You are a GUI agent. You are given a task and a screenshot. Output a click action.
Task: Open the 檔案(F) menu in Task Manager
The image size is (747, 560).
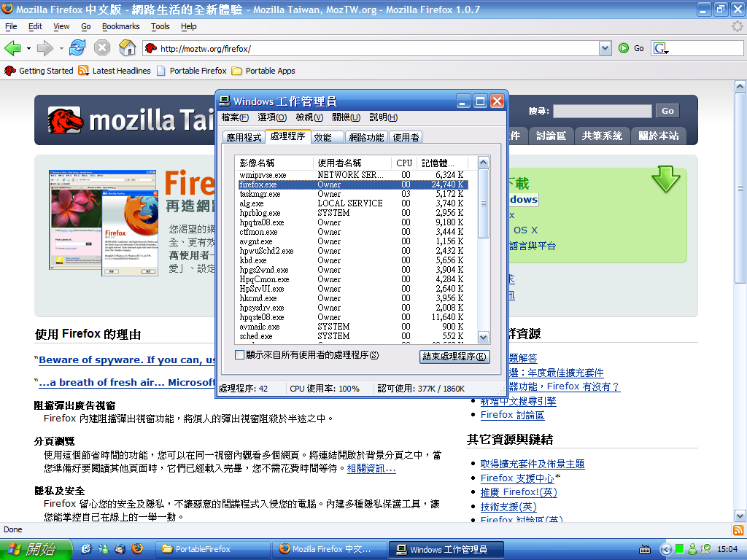[x=235, y=117]
